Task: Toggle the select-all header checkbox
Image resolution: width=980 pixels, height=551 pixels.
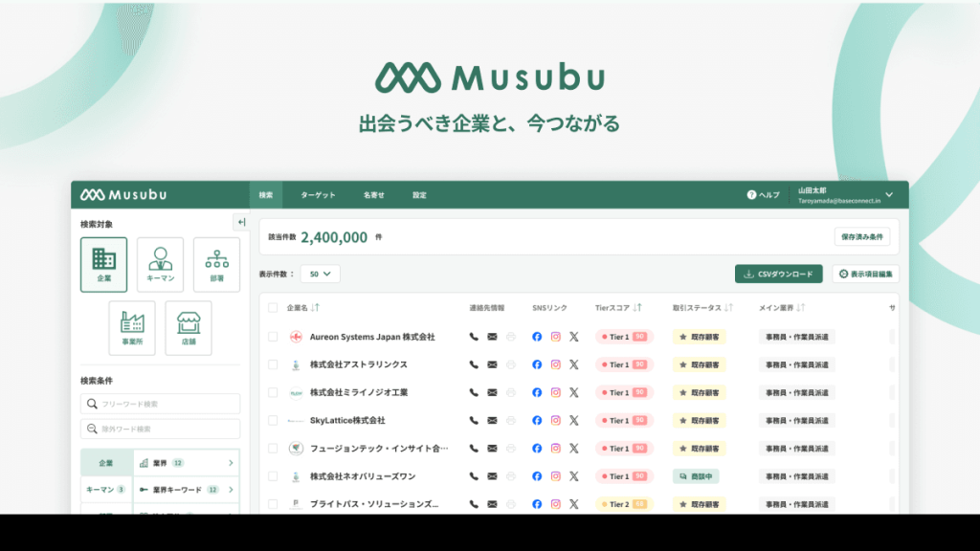Action: coord(273,307)
